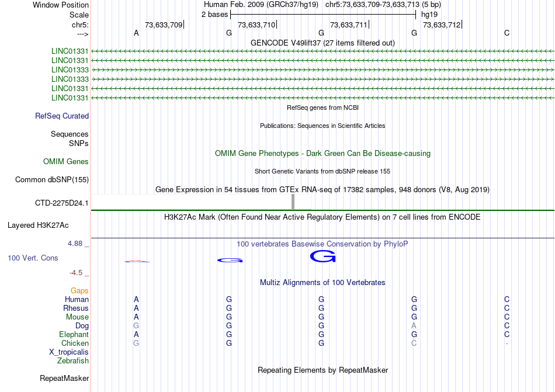Select the Mouse species label
This screenshot has height=392, width=555.
77,317
